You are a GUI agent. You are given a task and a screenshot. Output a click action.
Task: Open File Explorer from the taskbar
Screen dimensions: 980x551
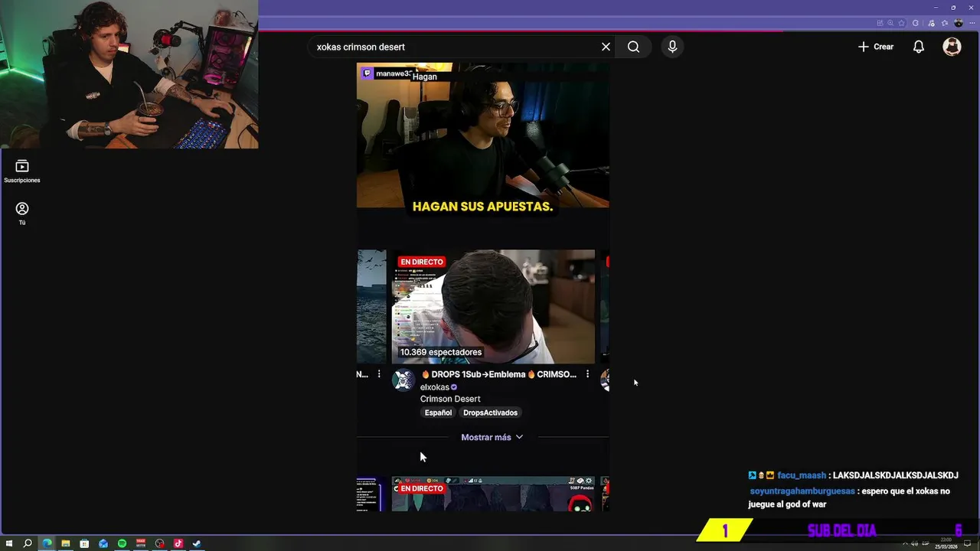click(x=65, y=543)
